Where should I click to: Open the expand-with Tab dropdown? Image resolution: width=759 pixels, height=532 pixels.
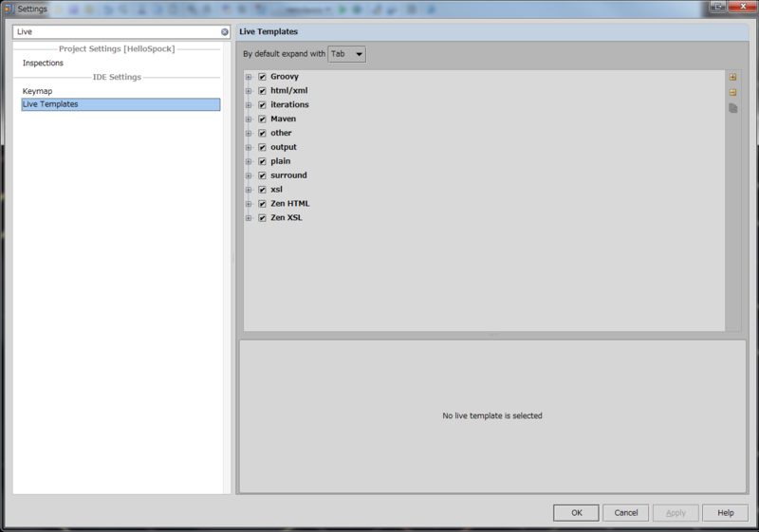(346, 54)
